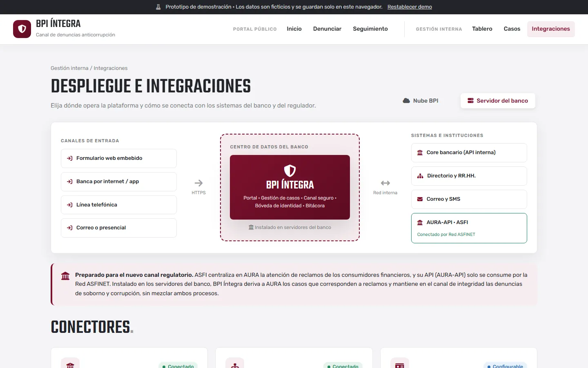Open the Seguimiento page

click(x=370, y=29)
